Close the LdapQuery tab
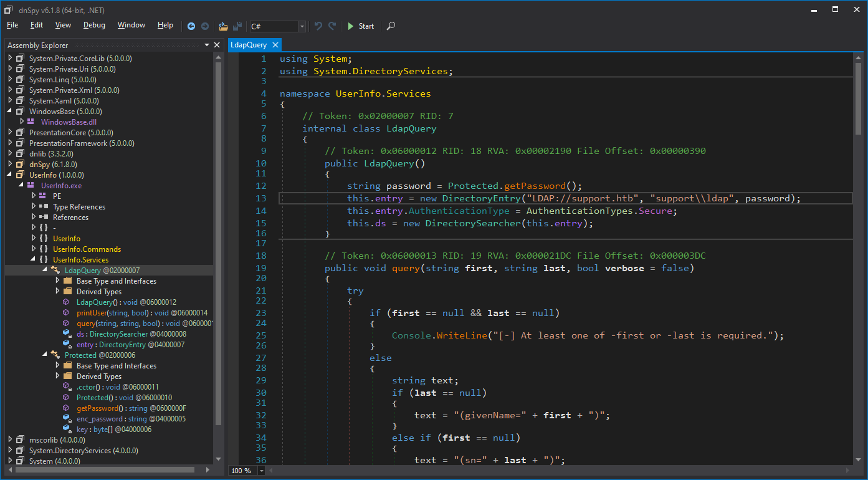 click(x=275, y=45)
